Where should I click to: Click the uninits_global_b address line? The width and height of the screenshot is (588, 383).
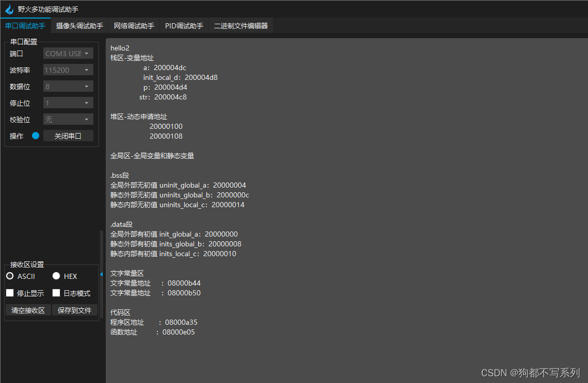tap(179, 195)
